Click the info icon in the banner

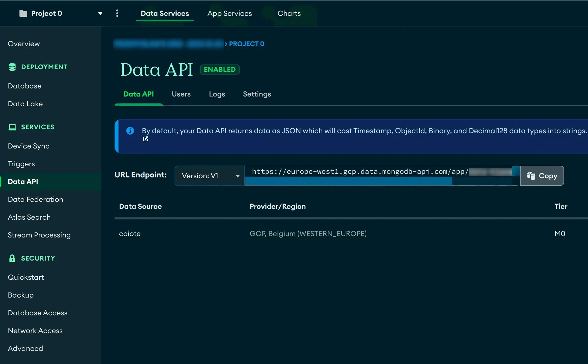point(130,130)
